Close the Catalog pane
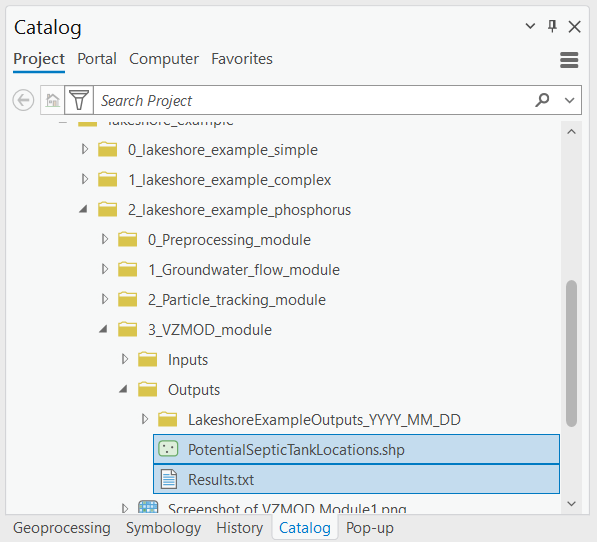This screenshot has width=597, height=542. [574, 27]
